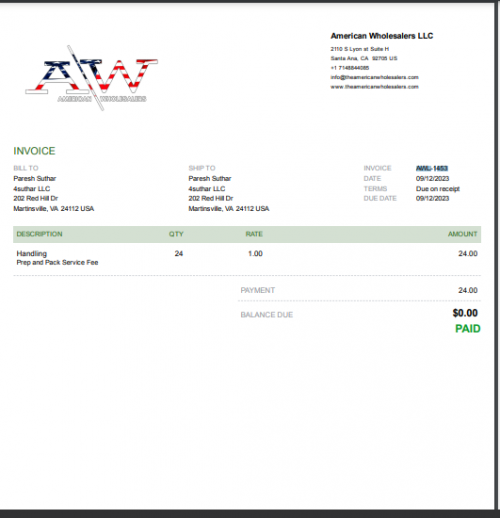Click the AMOUNT column header
The image size is (500, 518).
click(462, 234)
